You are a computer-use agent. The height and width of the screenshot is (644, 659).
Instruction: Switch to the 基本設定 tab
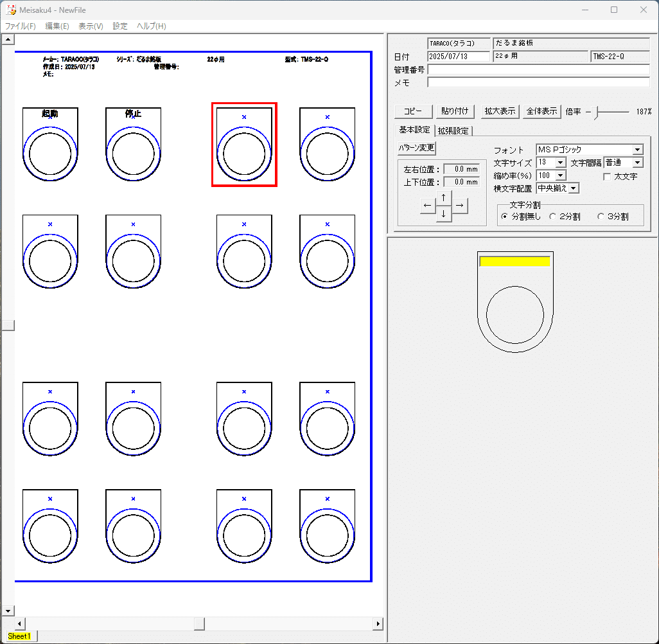414,130
